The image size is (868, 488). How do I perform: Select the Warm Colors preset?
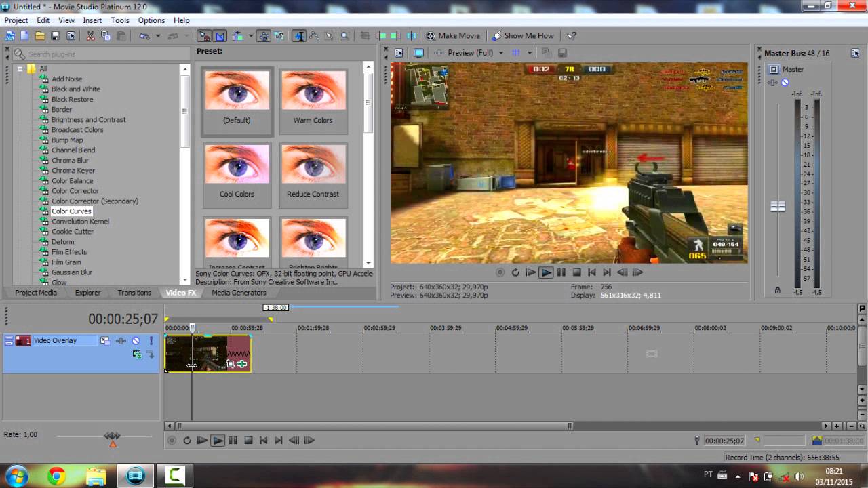point(313,100)
